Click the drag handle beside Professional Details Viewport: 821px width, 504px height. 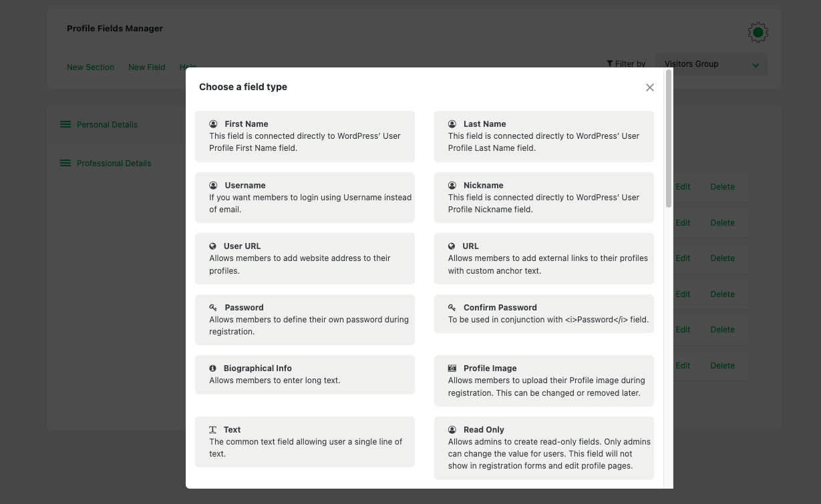[65, 164]
